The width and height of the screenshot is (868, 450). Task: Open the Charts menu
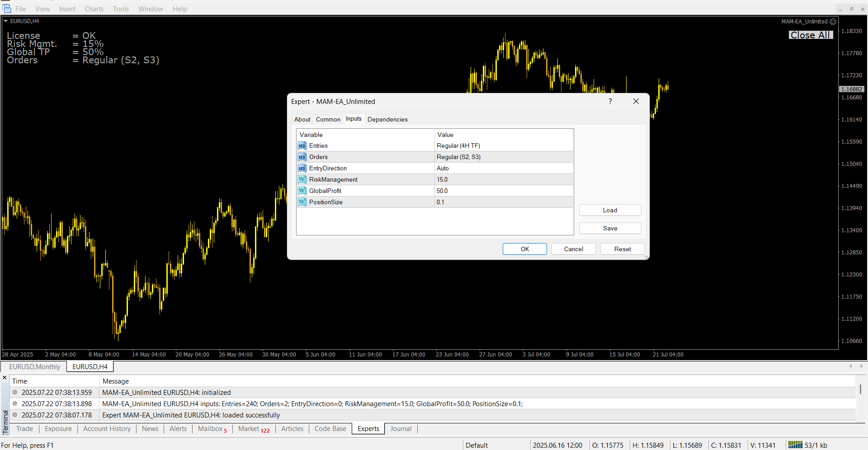pos(94,9)
